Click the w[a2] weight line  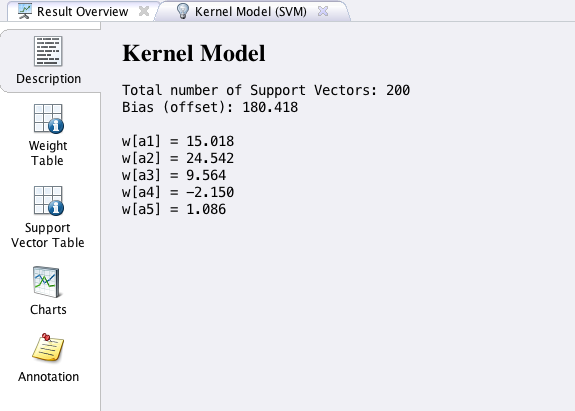[x=178, y=158]
